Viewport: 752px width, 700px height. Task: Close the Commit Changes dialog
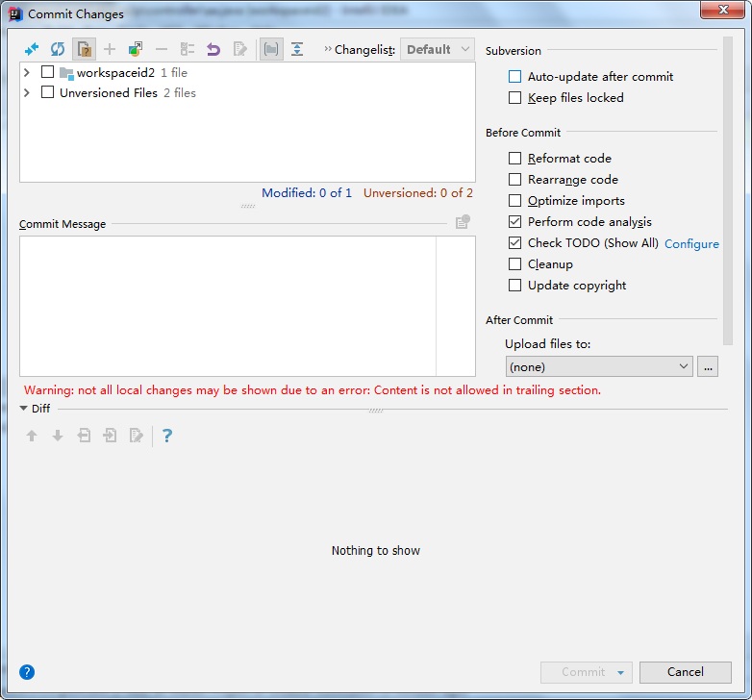(723, 10)
